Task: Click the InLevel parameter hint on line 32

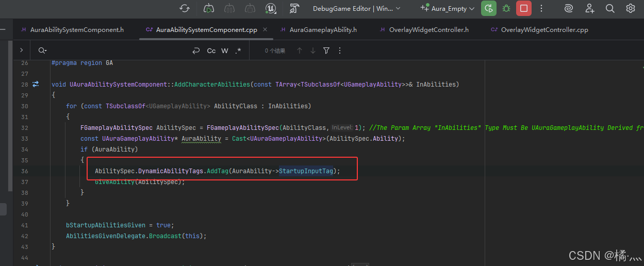Action: pyautogui.click(x=342, y=127)
